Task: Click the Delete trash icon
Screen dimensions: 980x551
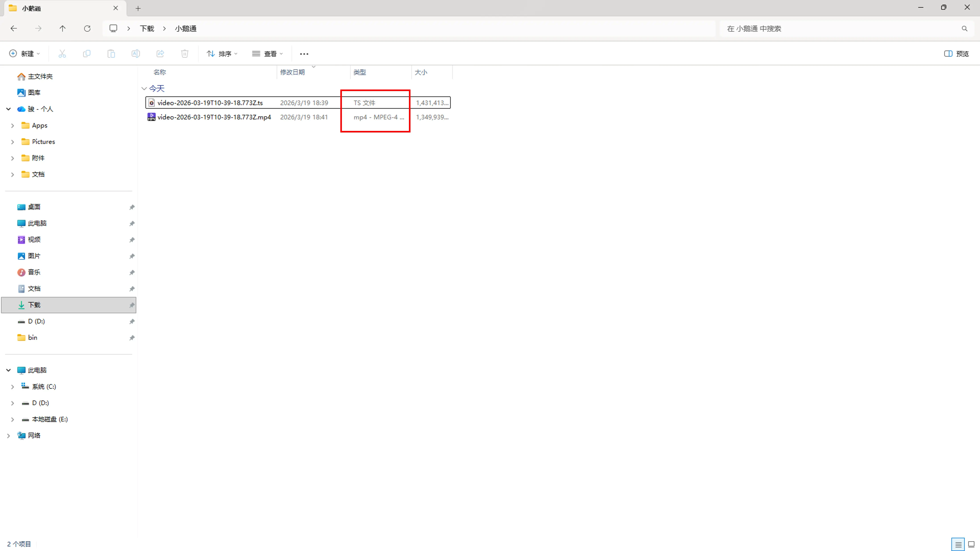Action: (x=184, y=54)
